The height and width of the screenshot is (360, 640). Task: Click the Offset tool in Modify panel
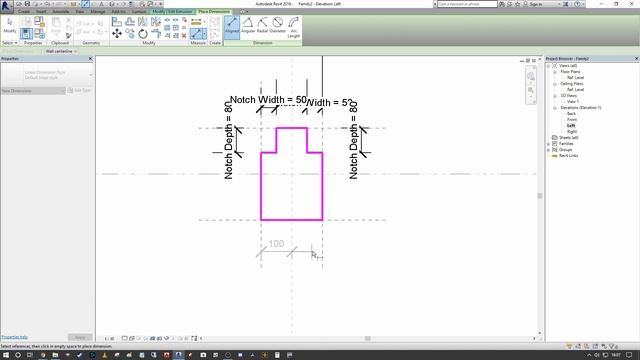click(130, 22)
